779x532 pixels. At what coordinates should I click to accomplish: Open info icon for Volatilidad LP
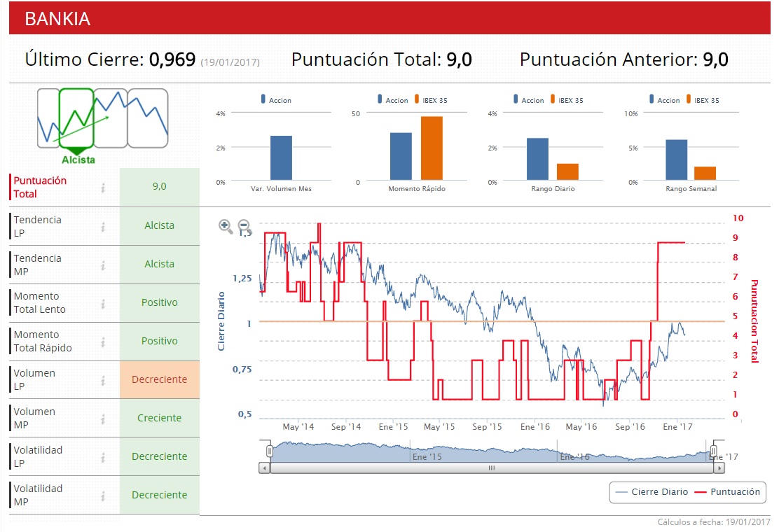[104, 458]
